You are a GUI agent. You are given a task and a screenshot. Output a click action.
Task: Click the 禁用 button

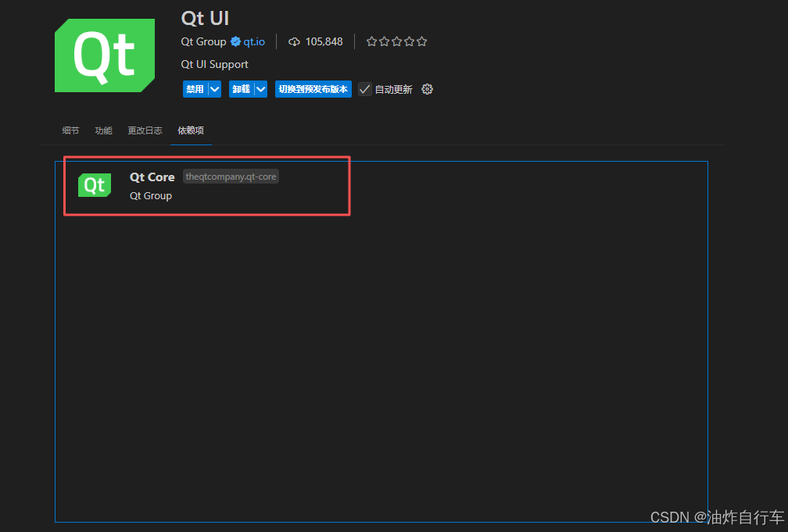[x=195, y=89]
